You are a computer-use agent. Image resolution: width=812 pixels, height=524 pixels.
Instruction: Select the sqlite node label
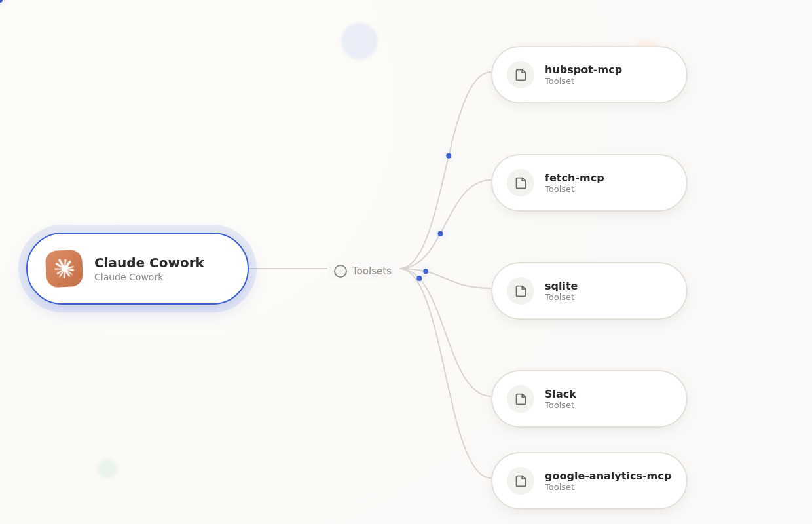click(x=561, y=286)
